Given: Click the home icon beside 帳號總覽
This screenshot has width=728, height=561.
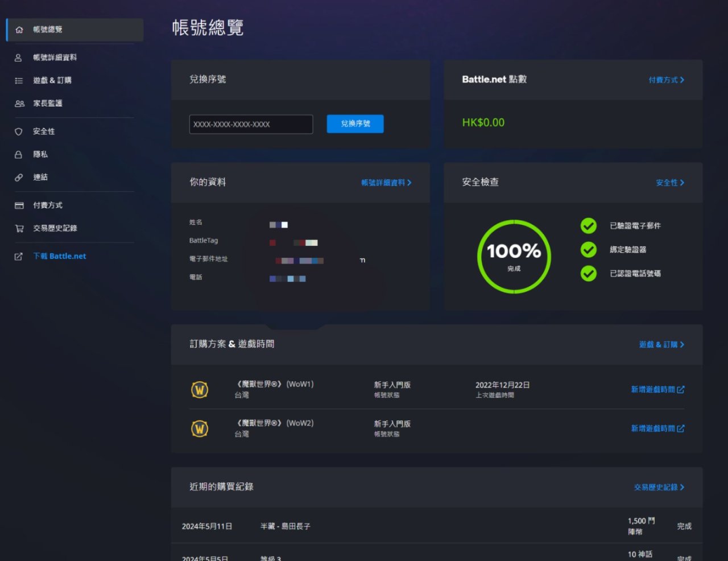Looking at the screenshot, I should pos(19,30).
